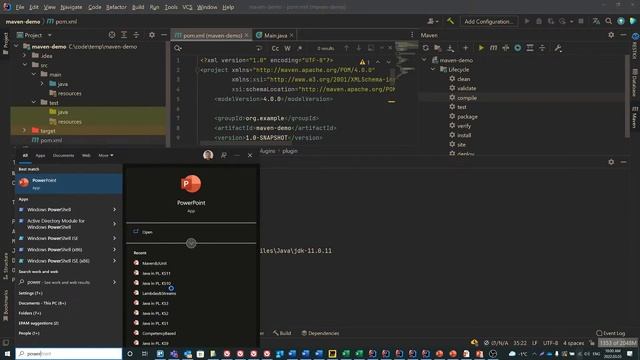Image resolution: width=640 pixels, height=360 pixels.
Task: Open user account dropdown in toolbar
Action: pyautogui.click(x=433, y=21)
